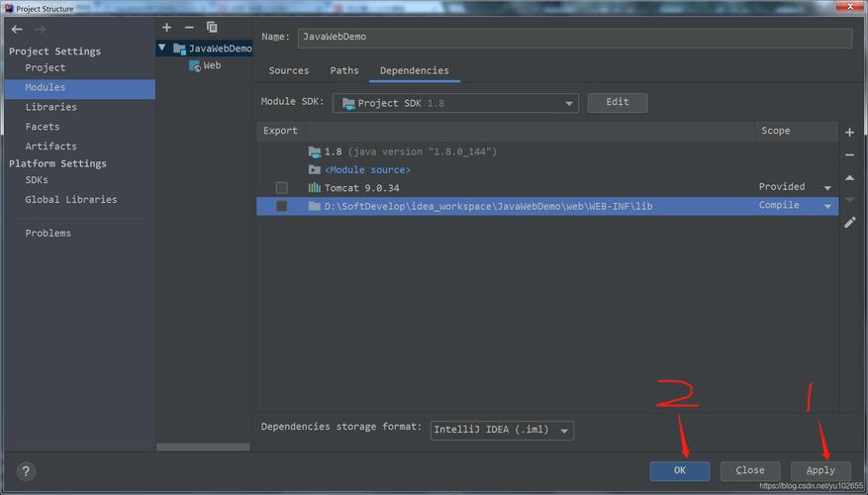The height and width of the screenshot is (495, 868).
Task: Open Artifacts in the sidebar
Action: tap(50, 147)
